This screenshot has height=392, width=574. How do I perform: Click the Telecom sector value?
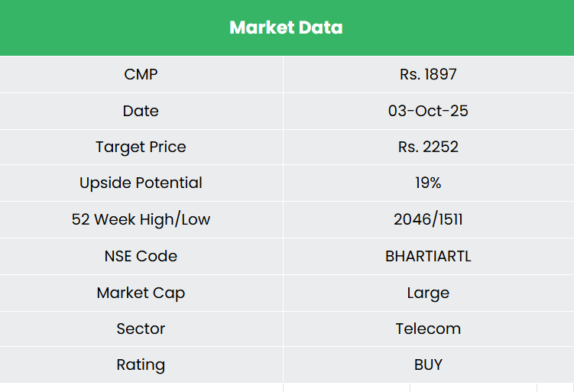(x=428, y=329)
